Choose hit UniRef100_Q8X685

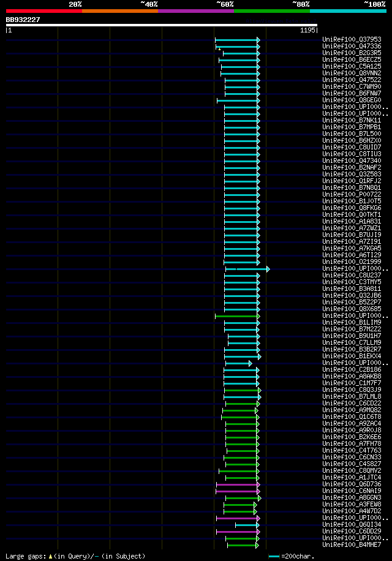tap(352, 309)
